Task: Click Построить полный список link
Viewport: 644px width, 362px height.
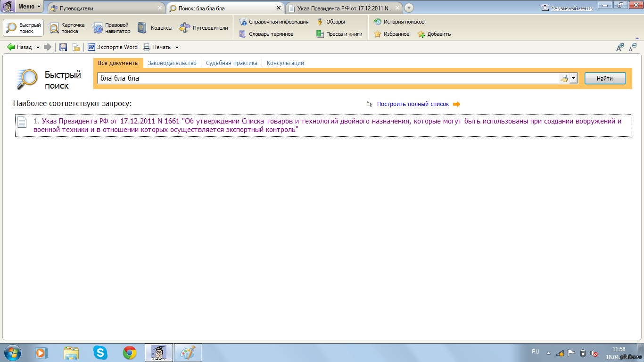Action: point(413,104)
